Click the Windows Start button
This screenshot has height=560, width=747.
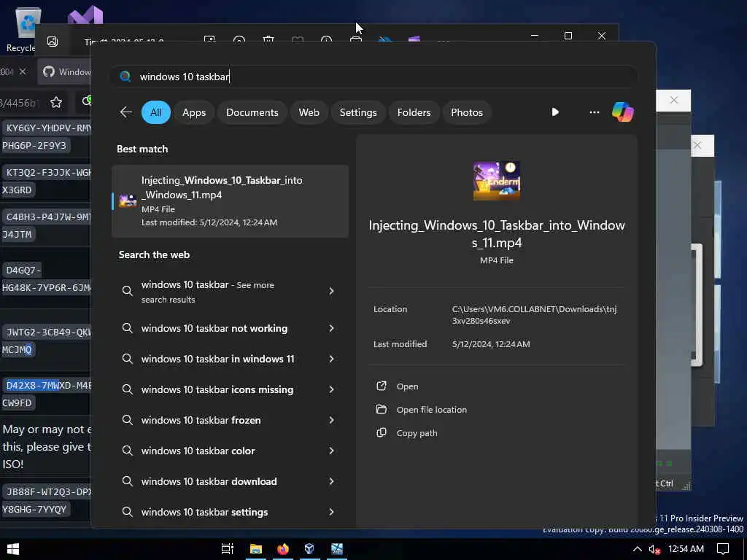(x=13, y=549)
